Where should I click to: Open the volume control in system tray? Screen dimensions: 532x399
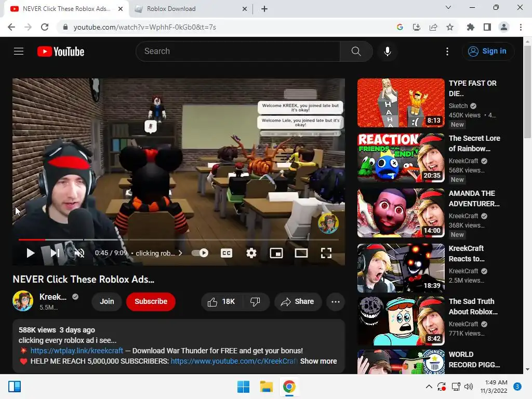click(x=469, y=387)
